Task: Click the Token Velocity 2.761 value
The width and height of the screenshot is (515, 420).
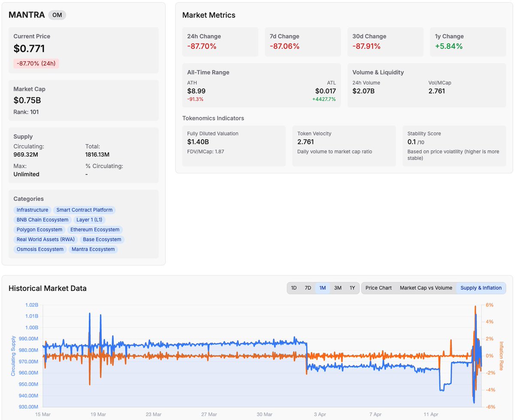Action: 306,142
